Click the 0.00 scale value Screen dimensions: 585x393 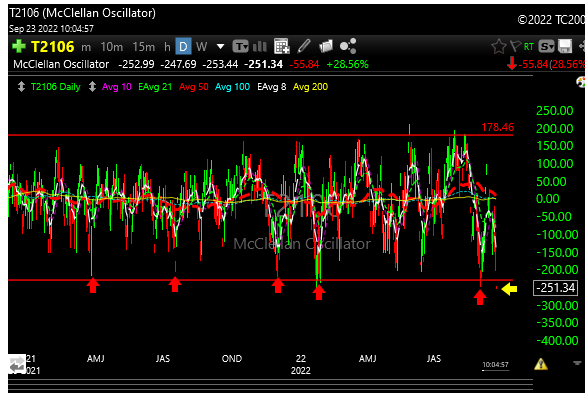tap(547, 199)
